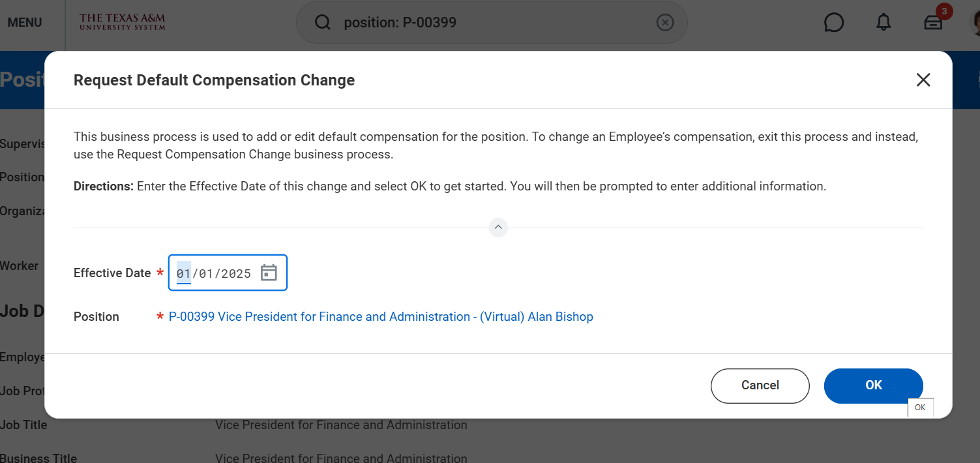
Task: Open the notifications bell
Action: pyautogui.click(x=883, y=23)
